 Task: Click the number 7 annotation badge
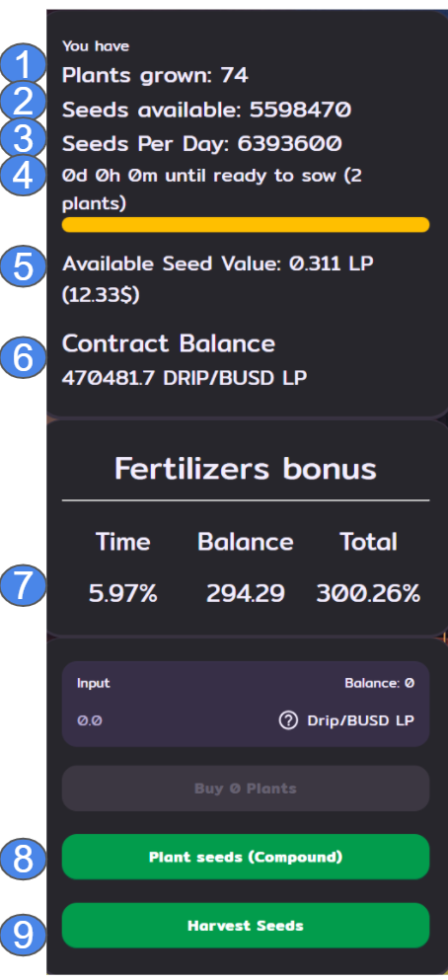click(x=23, y=585)
